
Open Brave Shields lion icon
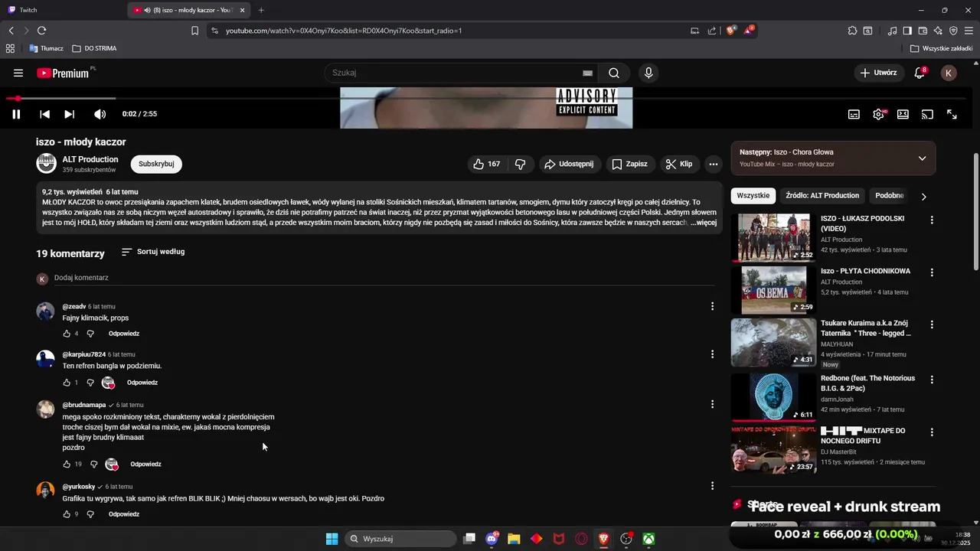[x=730, y=31]
